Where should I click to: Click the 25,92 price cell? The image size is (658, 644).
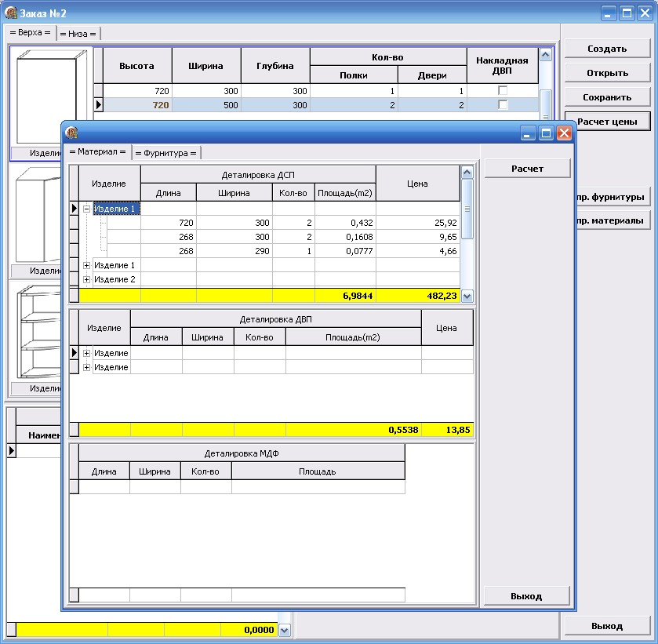tap(417, 223)
